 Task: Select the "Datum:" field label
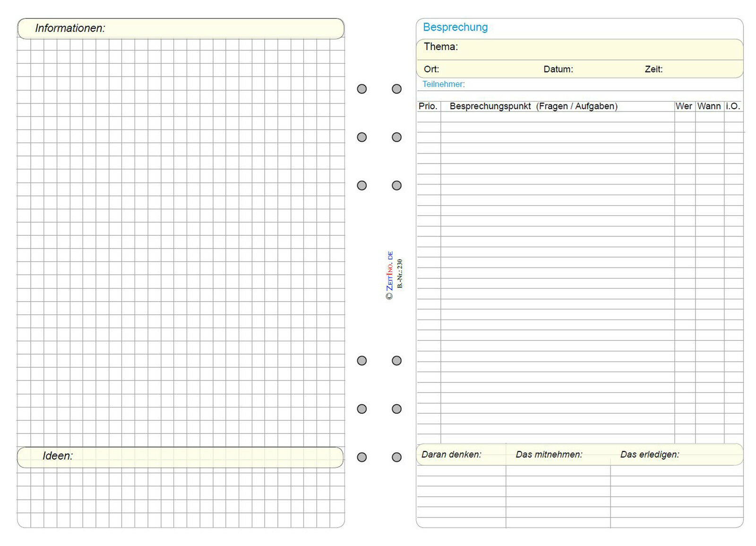click(558, 69)
